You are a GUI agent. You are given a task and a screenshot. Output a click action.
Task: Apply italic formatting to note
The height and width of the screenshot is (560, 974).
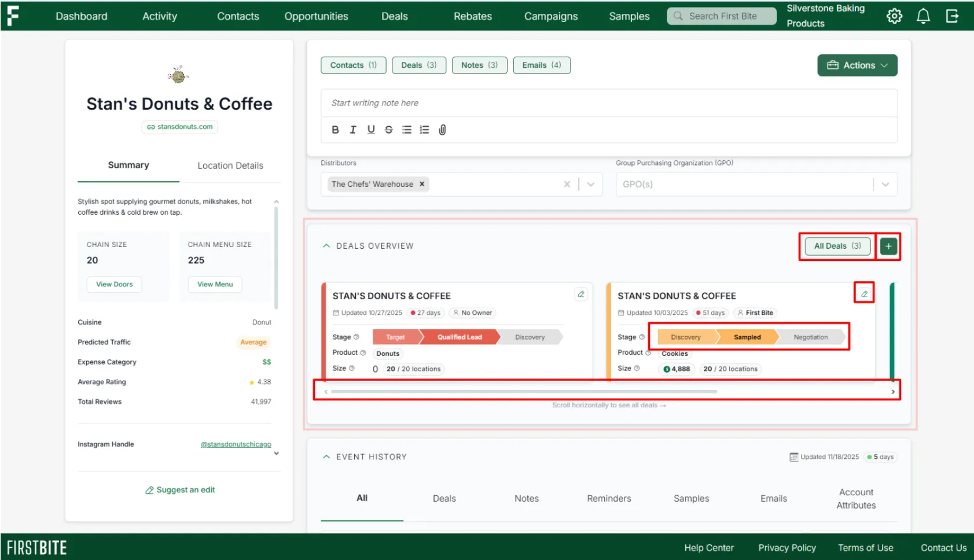(x=353, y=130)
